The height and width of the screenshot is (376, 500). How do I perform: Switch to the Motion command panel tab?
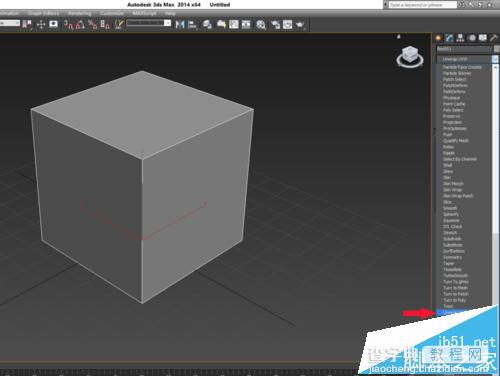click(x=472, y=38)
